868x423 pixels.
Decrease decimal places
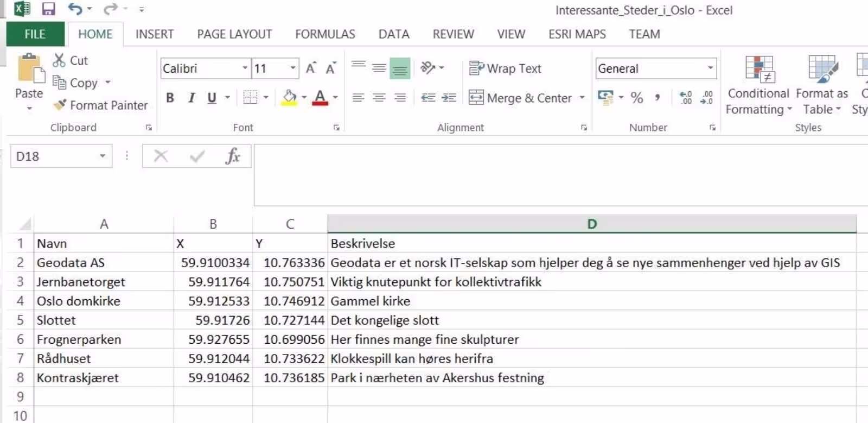pyautogui.click(x=706, y=98)
